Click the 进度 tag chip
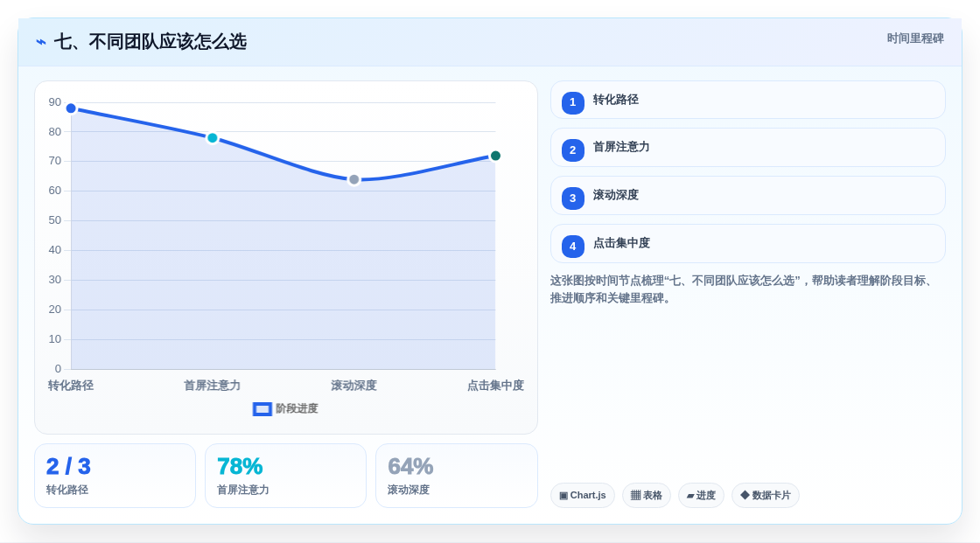This screenshot has width=980, height=543. coord(701,496)
